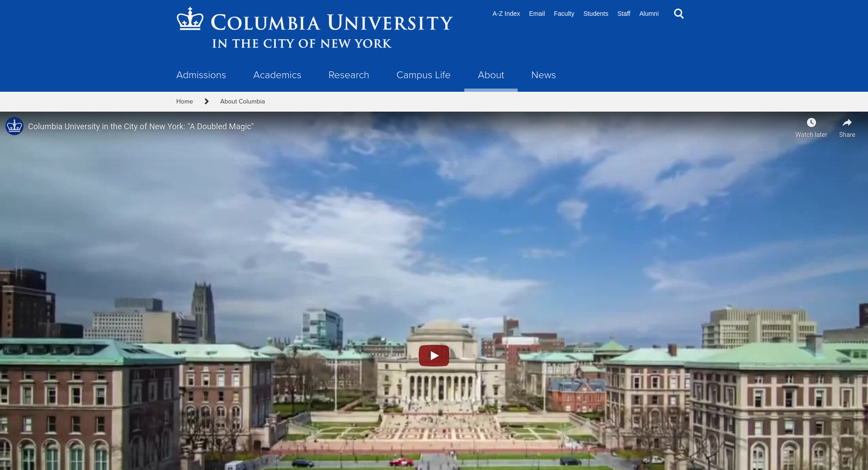The width and height of the screenshot is (868, 470).
Task: Click the About Columbia breadcrumb
Action: (242, 102)
